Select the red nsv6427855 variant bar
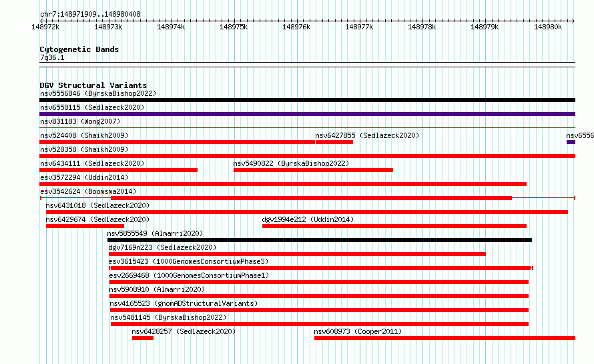Screen dimensions: 594x364 [334, 142]
